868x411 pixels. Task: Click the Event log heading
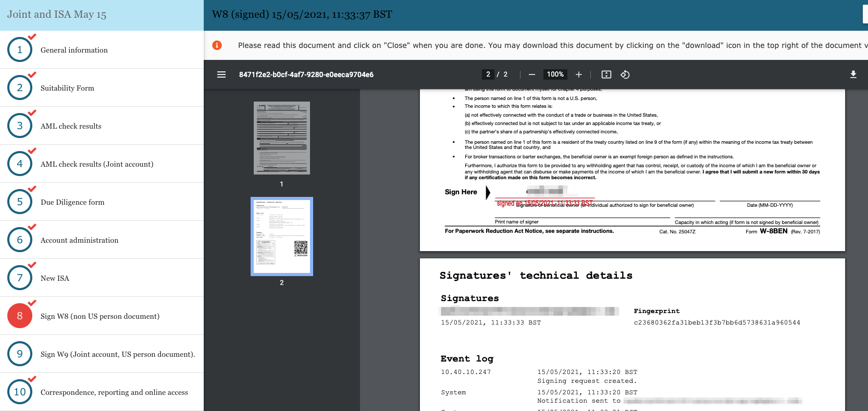point(467,358)
